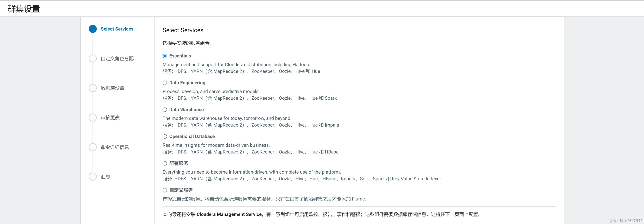The image size is (644, 224).
Task: Open the 审核更改 wizard step
Action: click(x=110, y=118)
